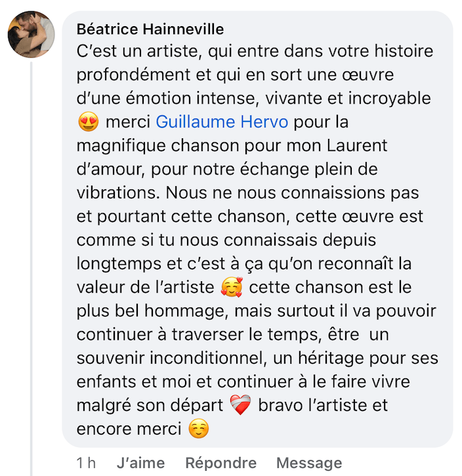Click the opening words "C'est un artiste"
Image resolution: width=462 pixels, height=476 pixels.
(x=133, y=51)
